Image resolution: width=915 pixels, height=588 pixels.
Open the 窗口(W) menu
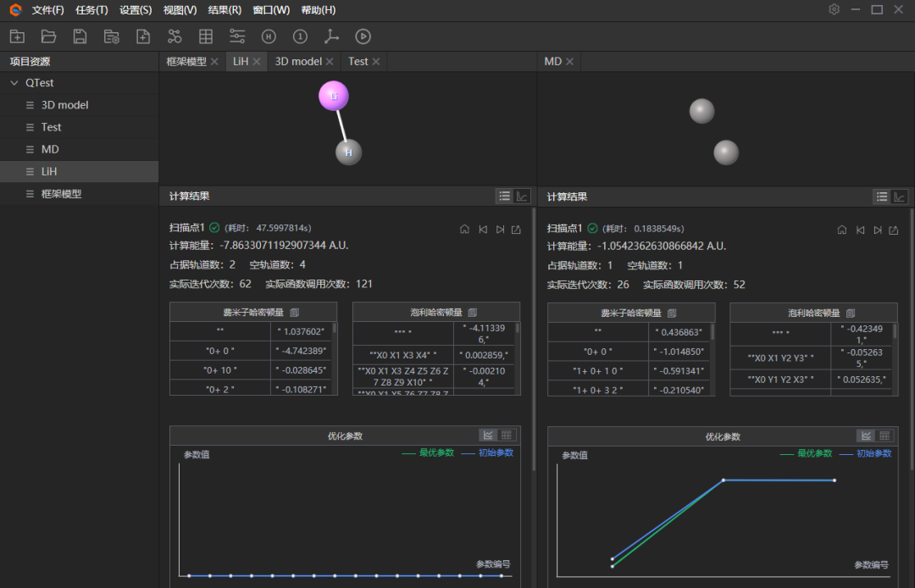pyautogui.click(x=271, y=10)
